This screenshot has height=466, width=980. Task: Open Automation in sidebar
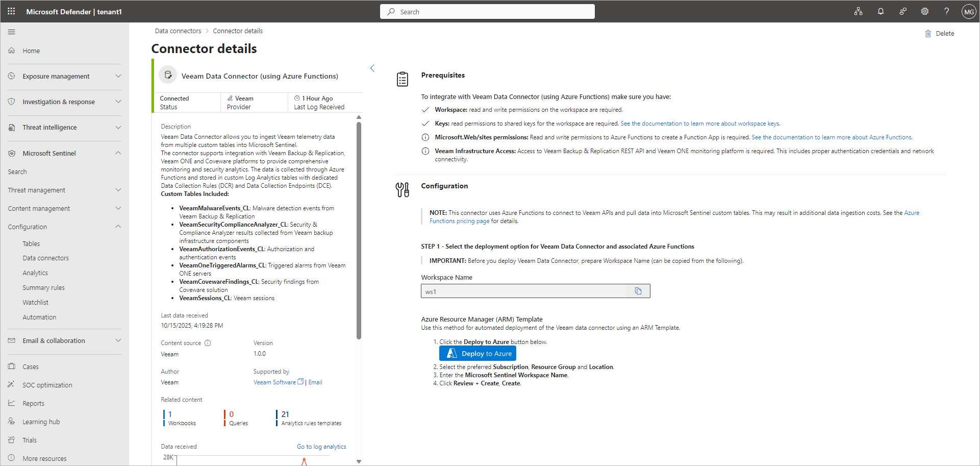[x=39, y=317]
